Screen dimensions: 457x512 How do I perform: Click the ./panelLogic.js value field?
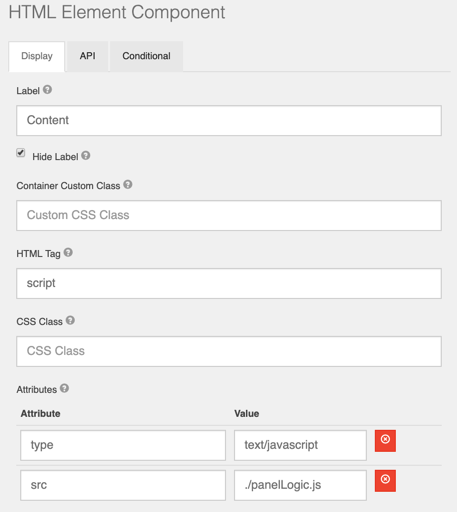(x=300, y=485)
